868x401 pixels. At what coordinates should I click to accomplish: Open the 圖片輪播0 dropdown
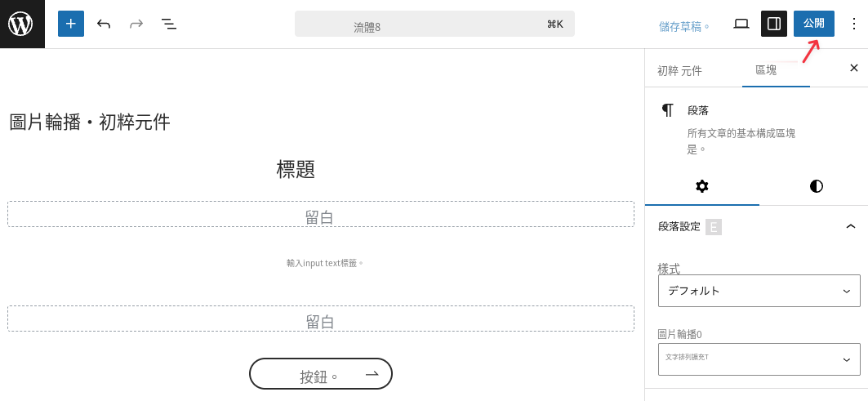759,359
